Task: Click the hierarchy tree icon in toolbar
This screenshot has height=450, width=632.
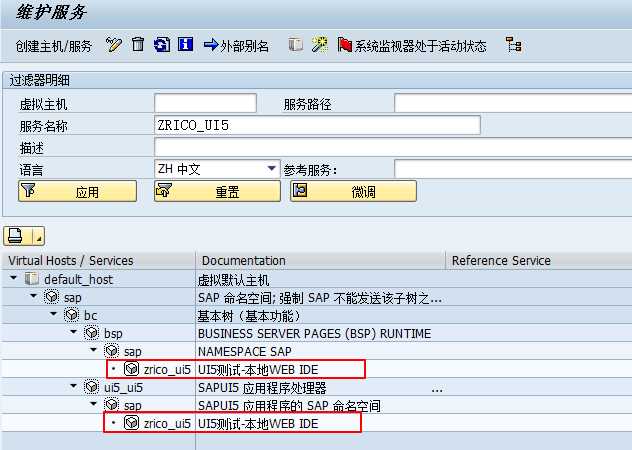Action: pyautogui.click(x=514, y=44)
